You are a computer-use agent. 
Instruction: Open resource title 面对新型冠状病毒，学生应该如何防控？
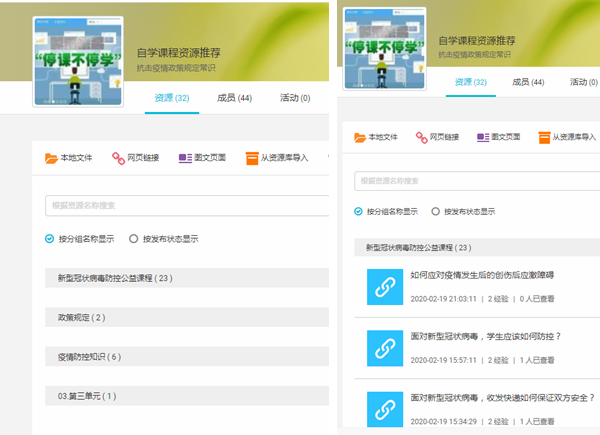[486, 336]
